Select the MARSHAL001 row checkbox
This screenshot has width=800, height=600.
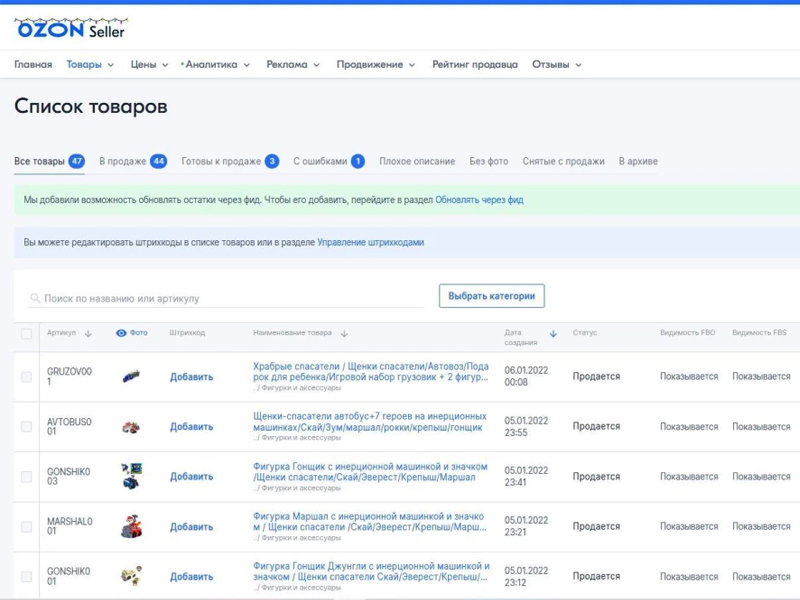point(27,527)
